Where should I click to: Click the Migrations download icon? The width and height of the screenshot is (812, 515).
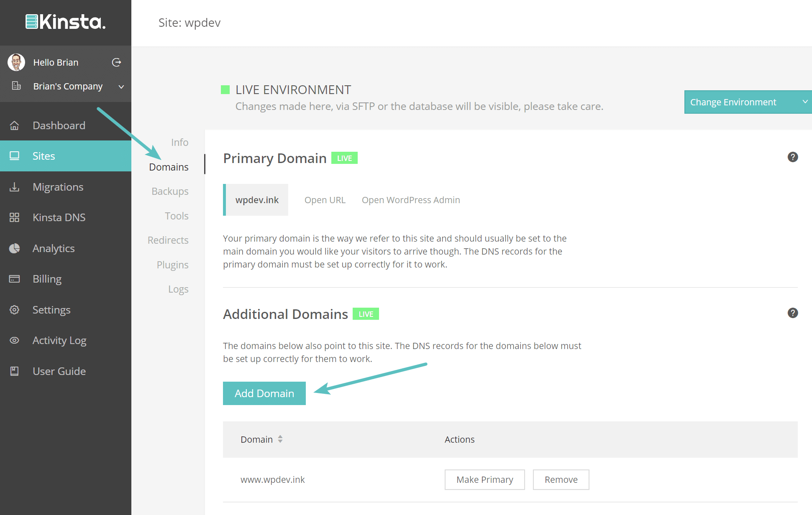point(15,187)
